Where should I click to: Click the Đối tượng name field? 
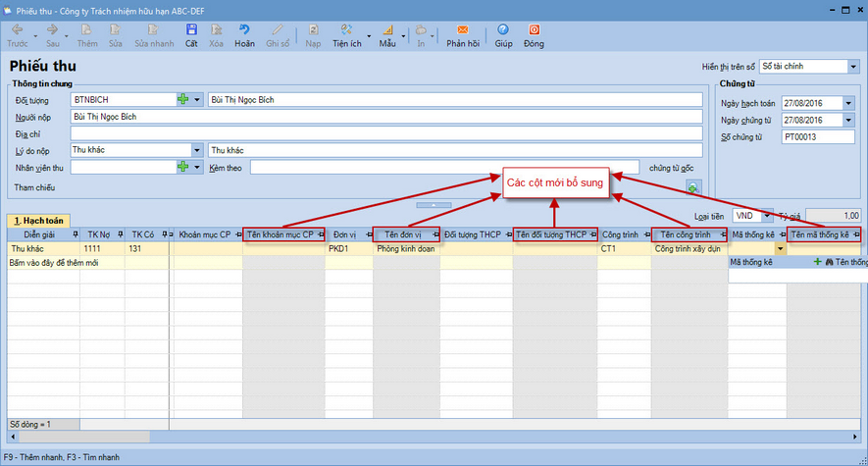[x=455, y=100]
